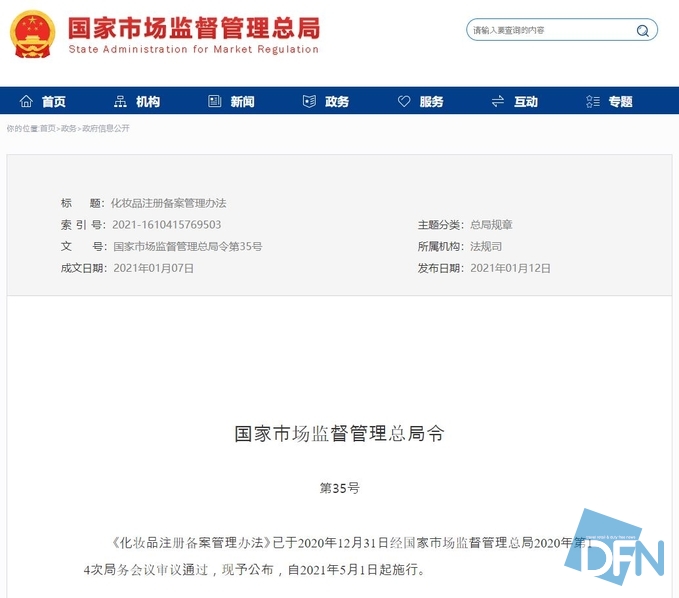Click the heading 国家市场监督管理总局令
Viewport: 679px width, 598px height.
click(x=339, y=433)
